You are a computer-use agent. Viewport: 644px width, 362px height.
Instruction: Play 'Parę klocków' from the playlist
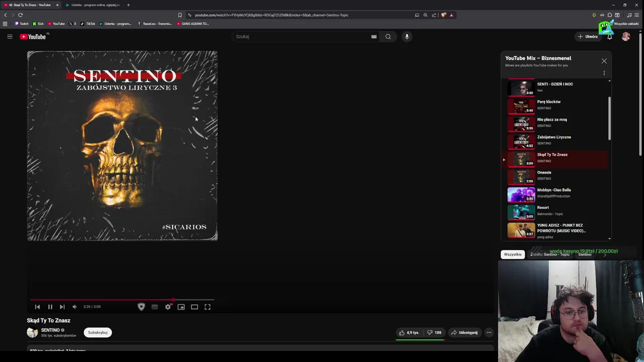[555, 106]
